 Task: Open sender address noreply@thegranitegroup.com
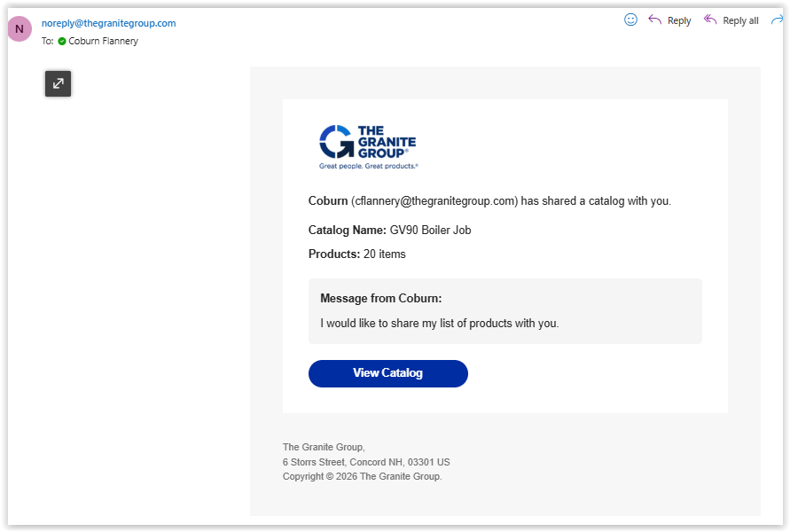[108, 23]
